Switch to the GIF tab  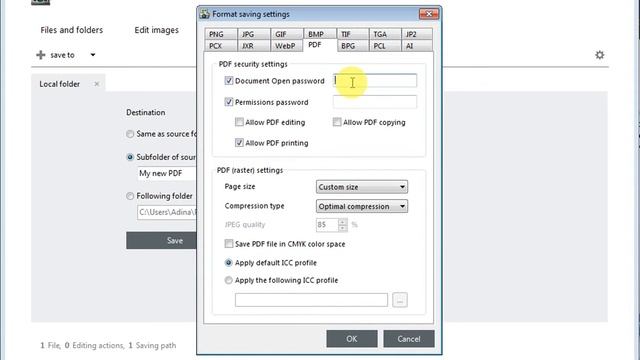287,34
